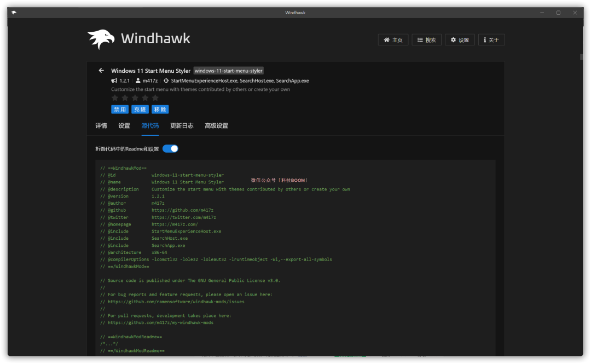591x364 pixels.
Task: Rate the mod four stars
Action: 145,98
